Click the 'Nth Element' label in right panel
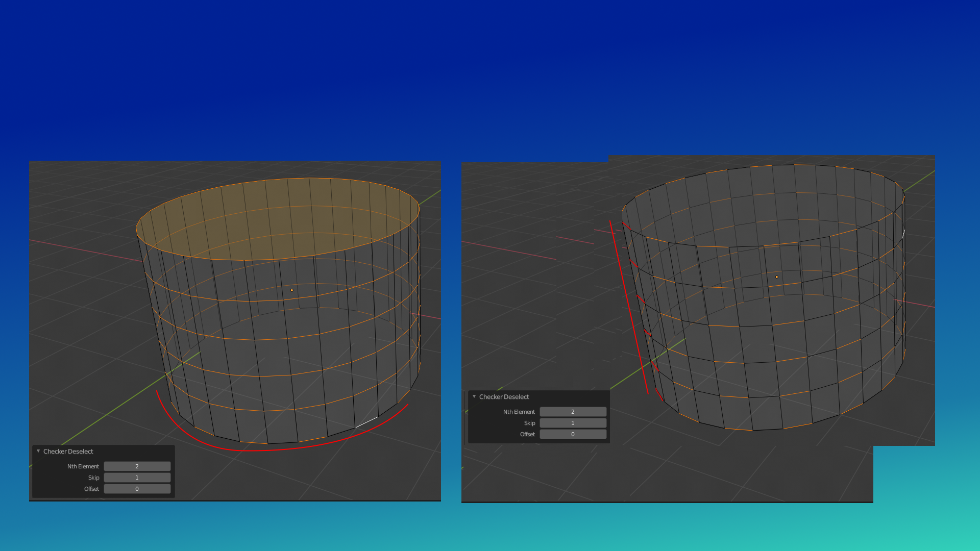The image size is (980, 551). pos(519,412)
